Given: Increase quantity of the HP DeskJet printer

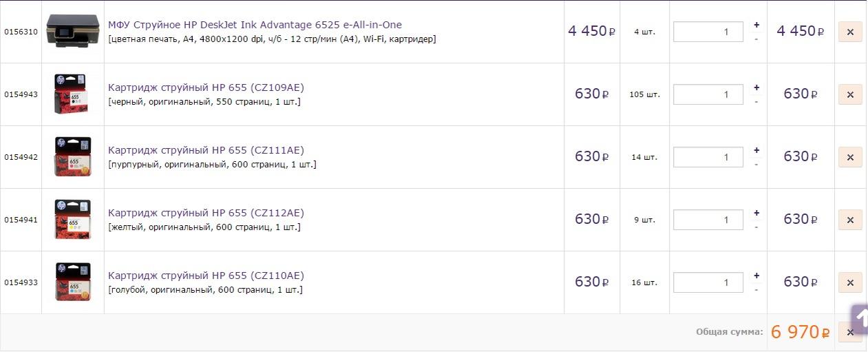Looking at the screenshot, I should pyautogui.click(x=756, y=25).
